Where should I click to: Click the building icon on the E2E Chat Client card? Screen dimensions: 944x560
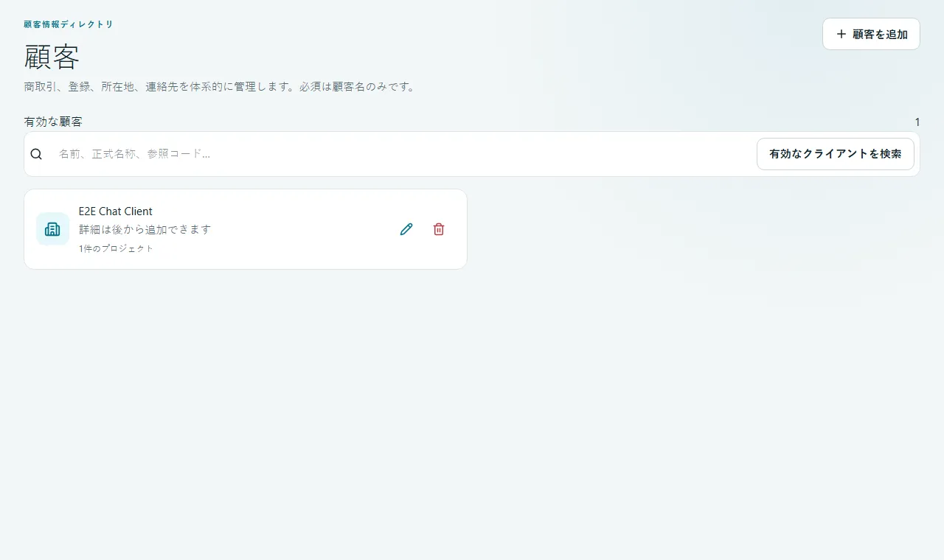coord(52,229)
